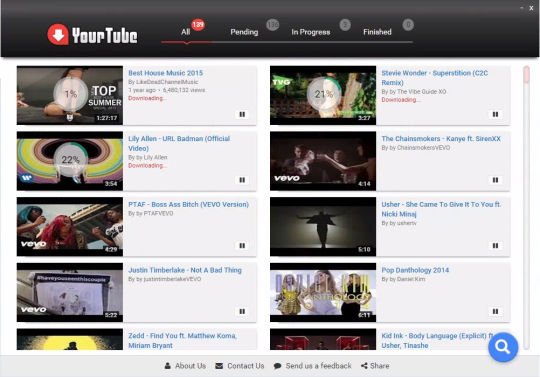Switch to the Finished tab
The image size is (540, 377).
click(x=377, y=32)
